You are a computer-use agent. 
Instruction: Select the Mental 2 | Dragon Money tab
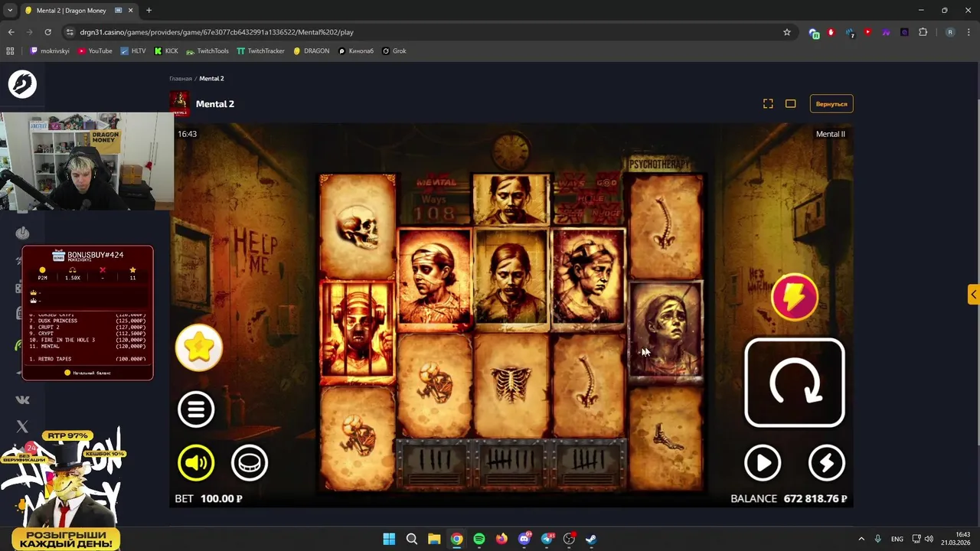tap(80, 11)
